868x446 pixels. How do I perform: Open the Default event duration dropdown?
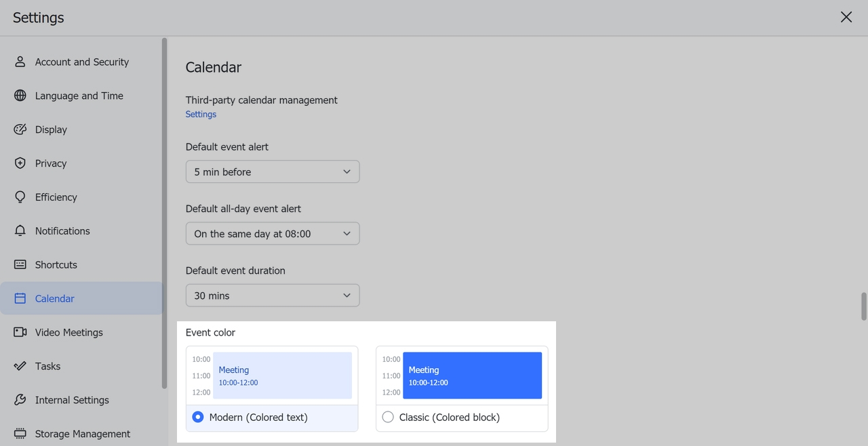[273, 296]
